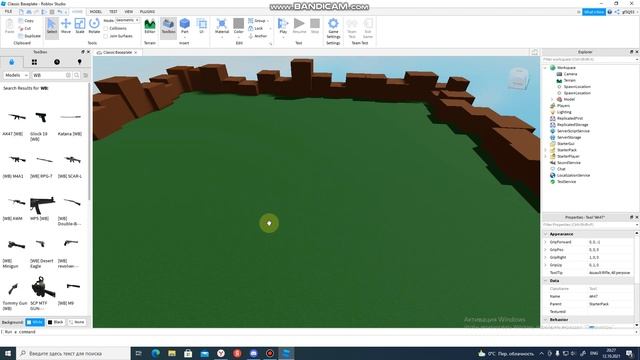Switch to the VIEW ribbon tab

(x=129, y=11)
